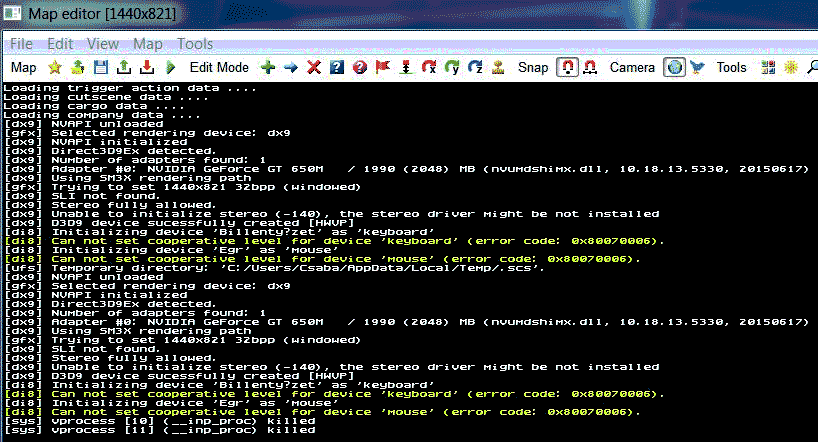Select the green plus add item tool

pos(267,67)
